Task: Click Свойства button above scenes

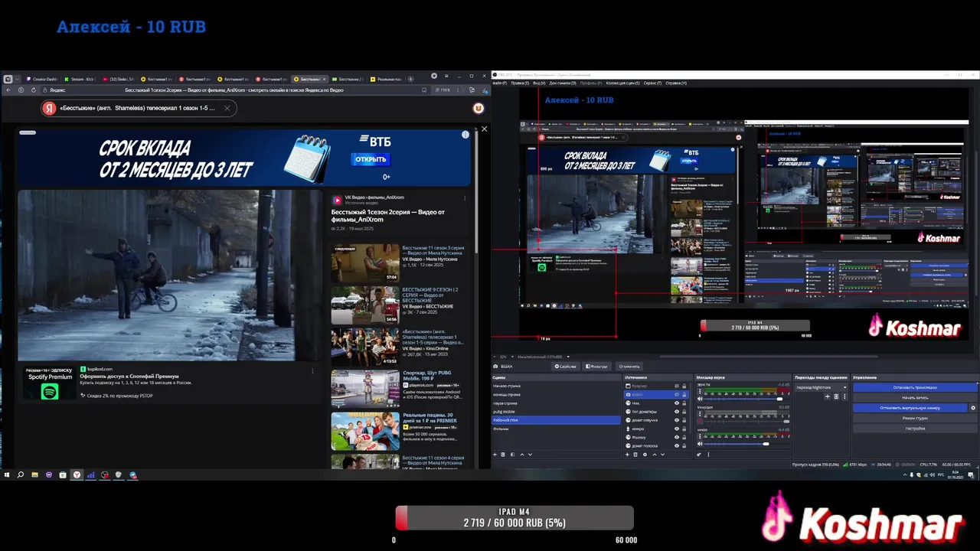Action: click(566, 367)
